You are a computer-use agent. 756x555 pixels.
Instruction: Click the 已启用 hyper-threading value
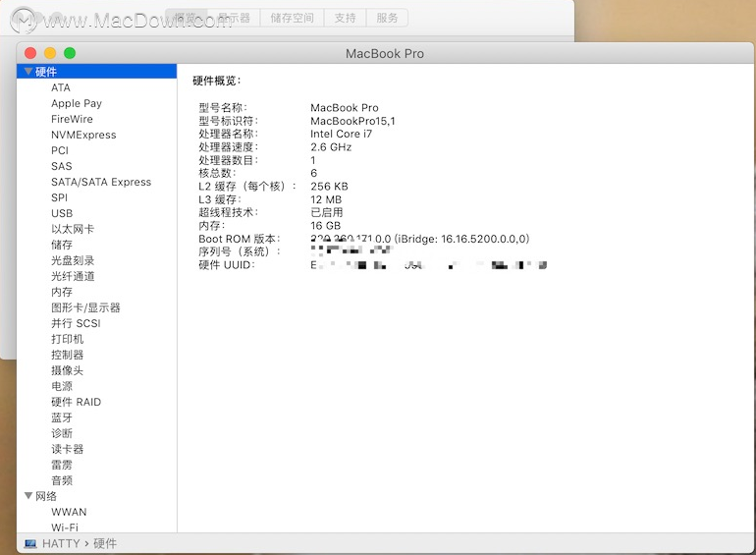pyautogui.click(x=326, y=212)
